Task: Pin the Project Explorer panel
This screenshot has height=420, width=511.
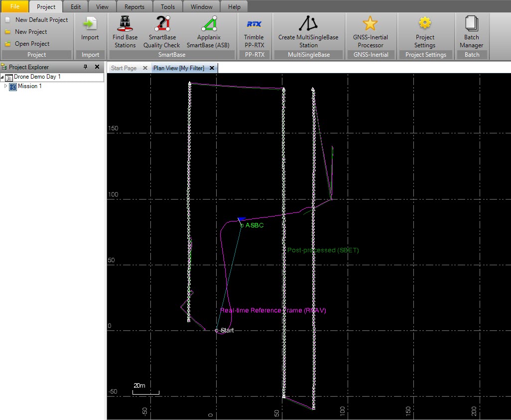Action: click(x=85, y=67)
